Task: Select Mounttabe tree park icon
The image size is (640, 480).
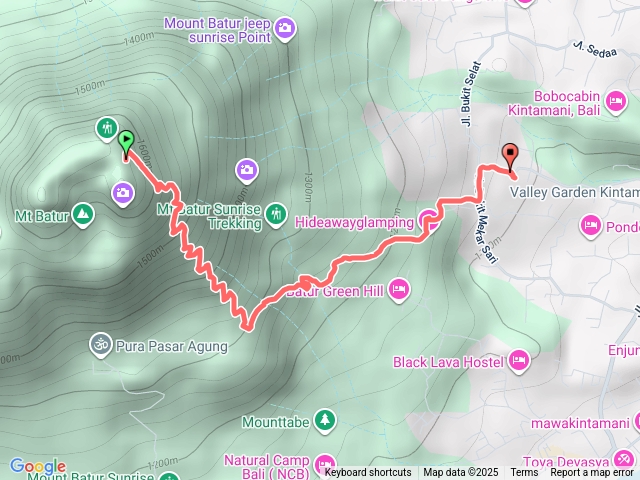Action: pos(325,421)
